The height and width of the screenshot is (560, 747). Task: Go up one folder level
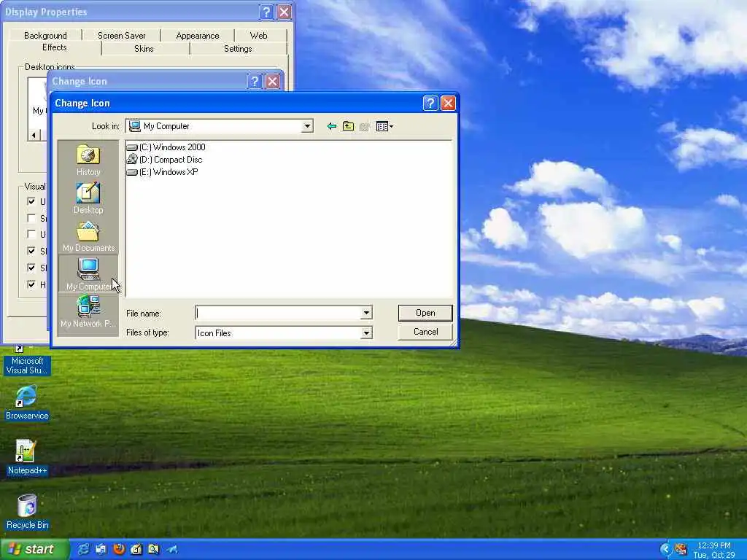click(348, 126)
